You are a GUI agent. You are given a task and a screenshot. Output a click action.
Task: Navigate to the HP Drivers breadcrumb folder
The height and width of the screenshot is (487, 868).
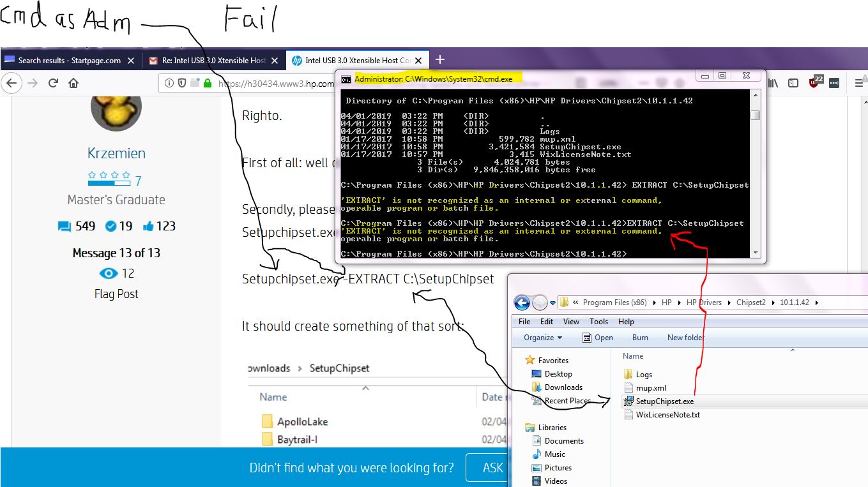(704, 303)
